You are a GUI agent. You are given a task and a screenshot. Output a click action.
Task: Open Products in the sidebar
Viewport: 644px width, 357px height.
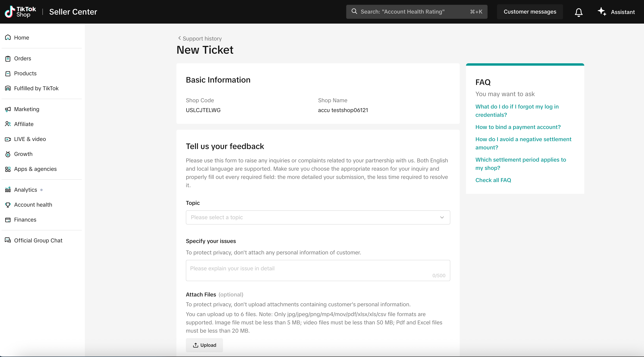click(x=25, y=74)
